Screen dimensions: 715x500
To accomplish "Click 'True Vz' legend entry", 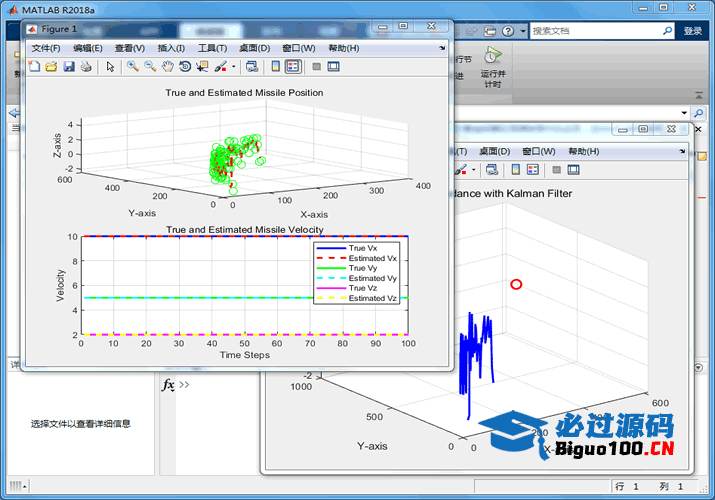I will 363,288.
